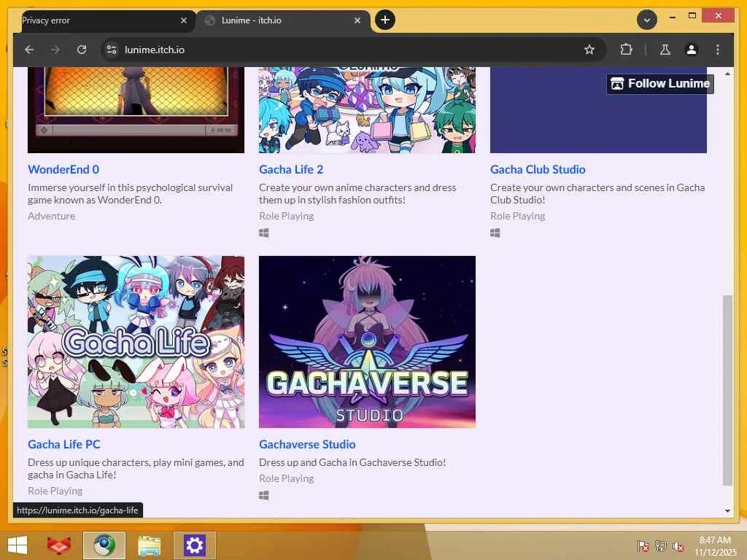Click the Gachaverse Studio cover artwork

pos(367,342)
